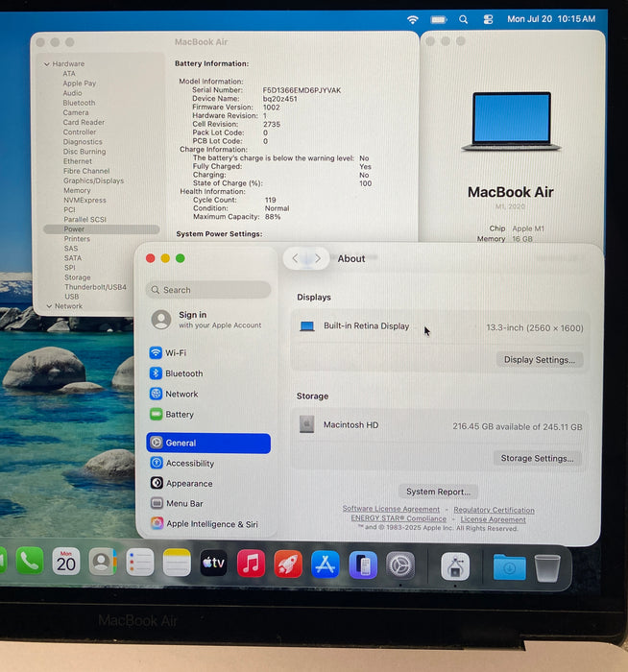Open the ENERGY STAR Compliance link

(399, 518)
